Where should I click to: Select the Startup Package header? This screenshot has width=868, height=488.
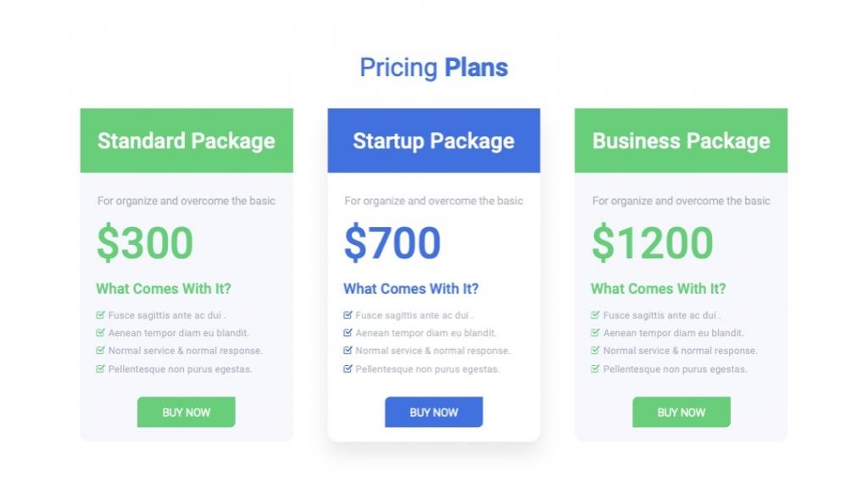point(434,141)
